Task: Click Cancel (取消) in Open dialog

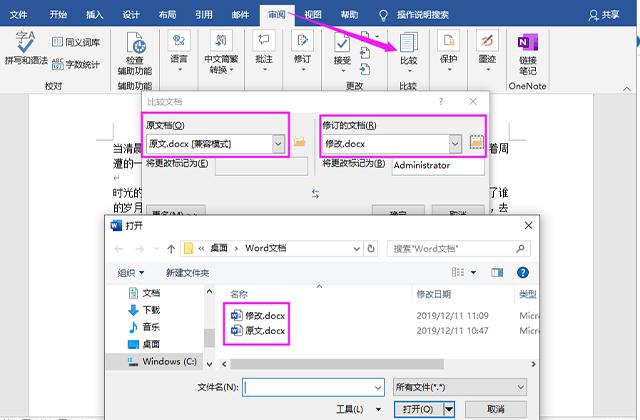Action: coord(496,409)
